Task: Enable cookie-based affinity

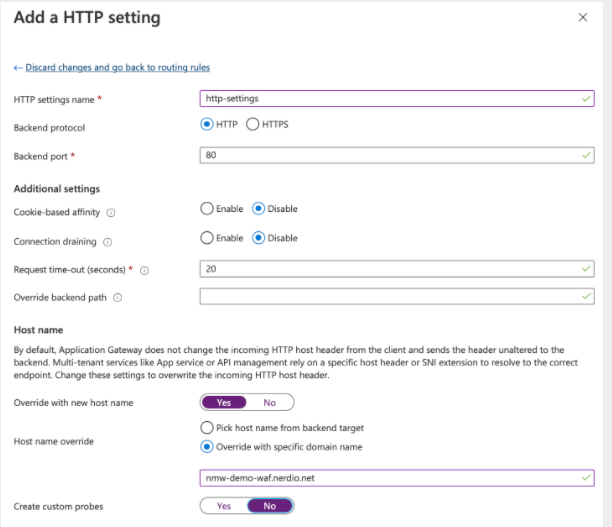Action: click(x=206, y=209)
